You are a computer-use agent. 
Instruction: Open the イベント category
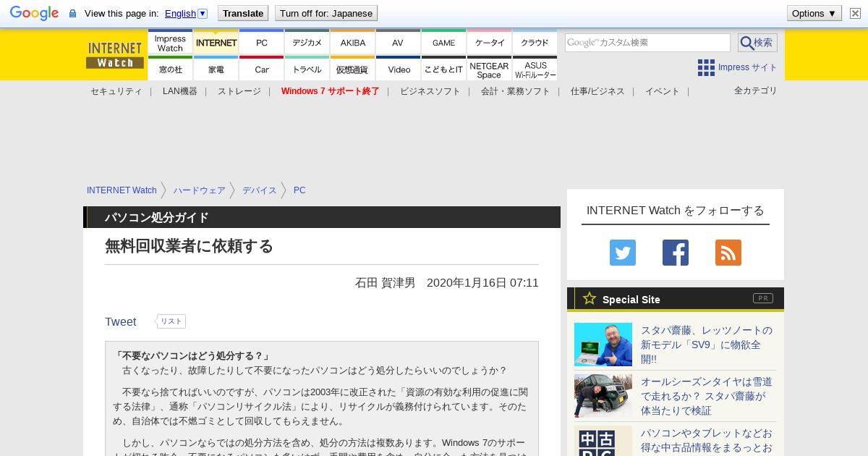[x=663, y=91]
